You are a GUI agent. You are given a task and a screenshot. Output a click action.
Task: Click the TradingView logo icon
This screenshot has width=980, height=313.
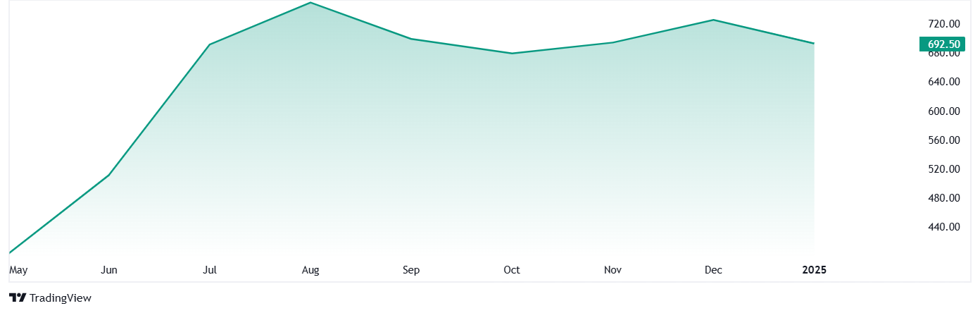pyautogui.click(x=18, y=298)
